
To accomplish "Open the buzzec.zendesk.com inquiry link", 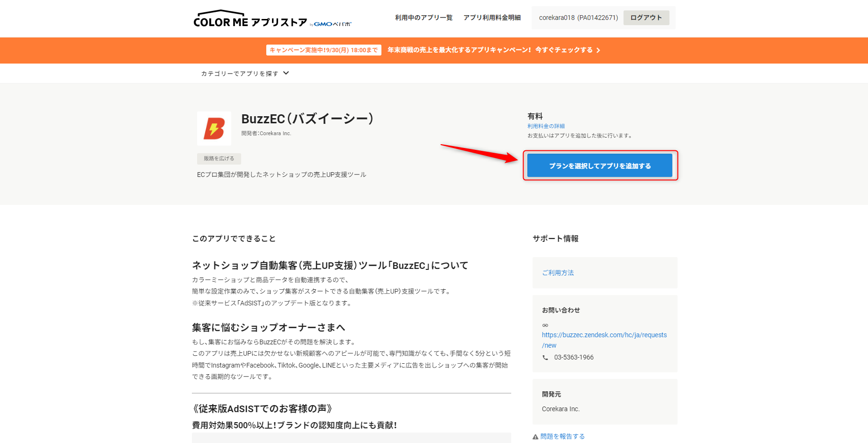I will point(604,340).
